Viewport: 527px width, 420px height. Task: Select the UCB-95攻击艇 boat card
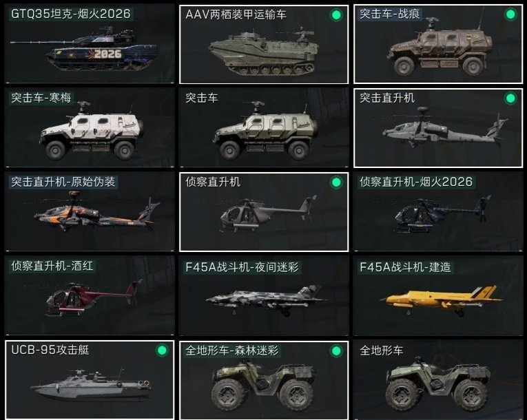pos(90,380)
